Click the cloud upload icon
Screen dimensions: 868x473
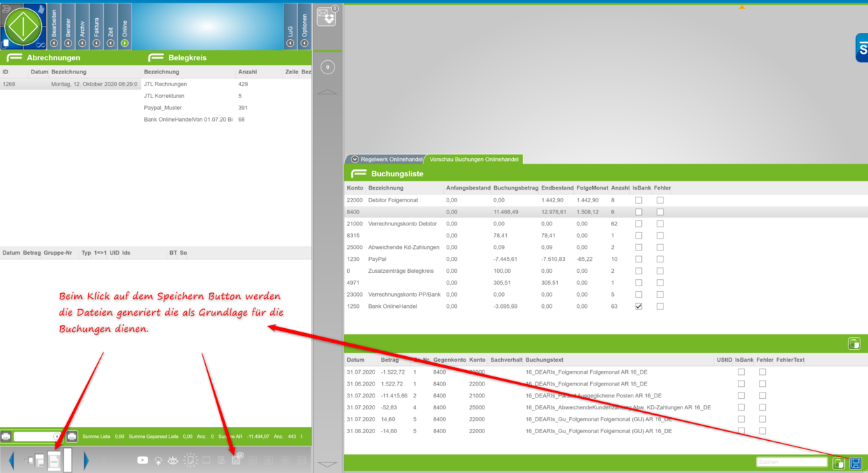point(158,460)
